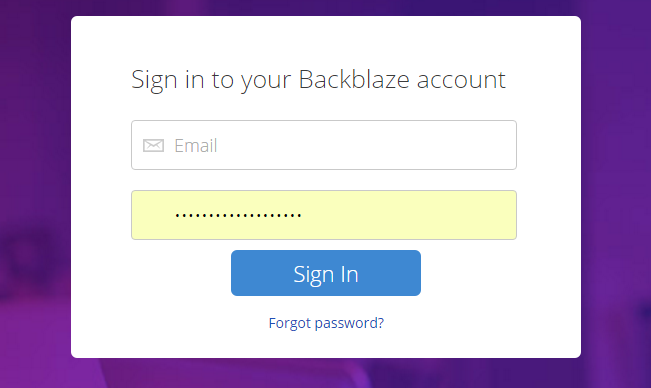Select the Email placeholder text
This screenshot has width=651, height=388.
[x=196, y=146]
